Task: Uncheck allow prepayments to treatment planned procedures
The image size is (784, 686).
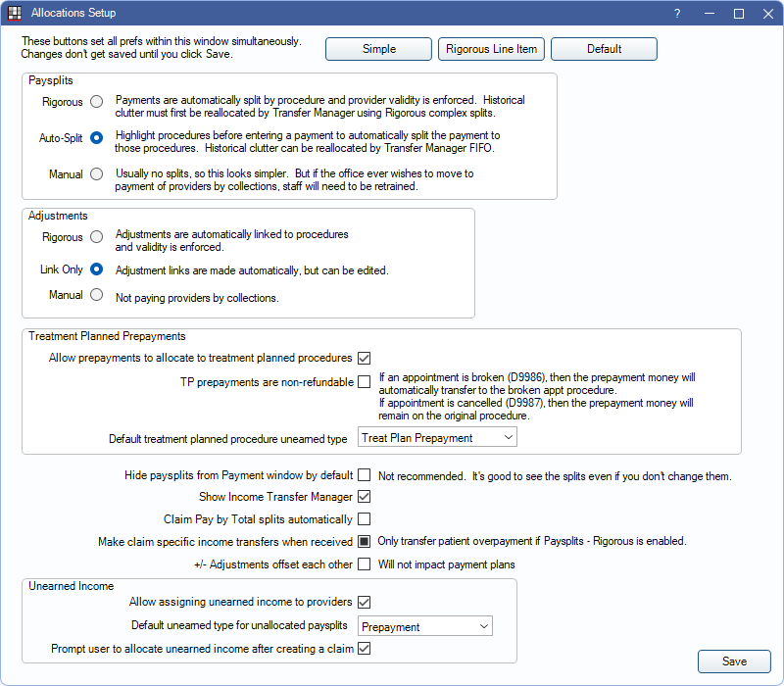Action: point(364,358)
